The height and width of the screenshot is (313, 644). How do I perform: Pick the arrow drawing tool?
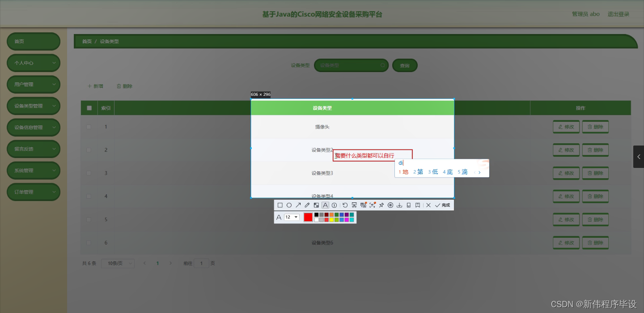298,205
